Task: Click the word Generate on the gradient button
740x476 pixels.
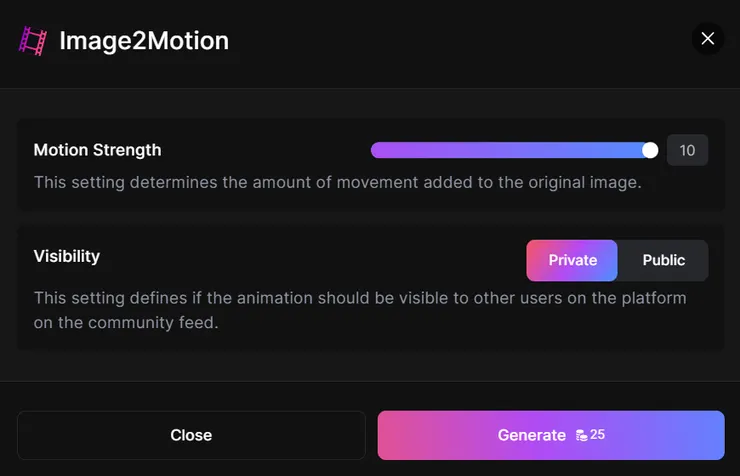Action: tap(531, 435)
